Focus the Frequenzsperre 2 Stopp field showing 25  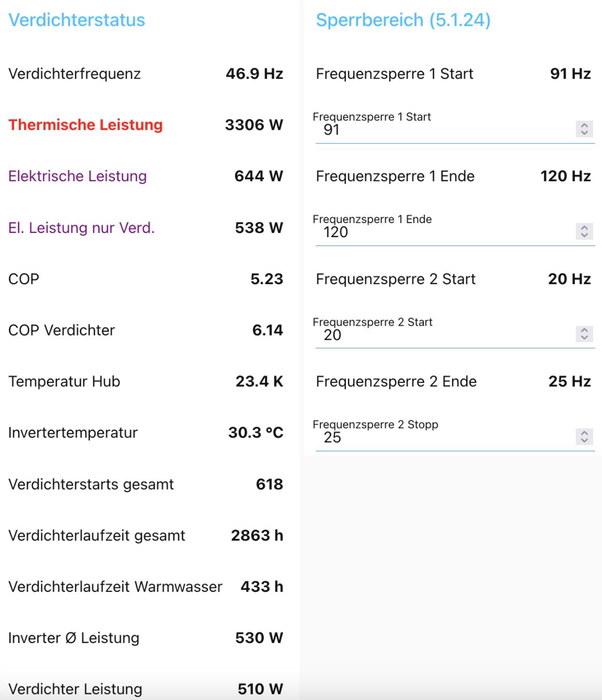tap(442, 437)
